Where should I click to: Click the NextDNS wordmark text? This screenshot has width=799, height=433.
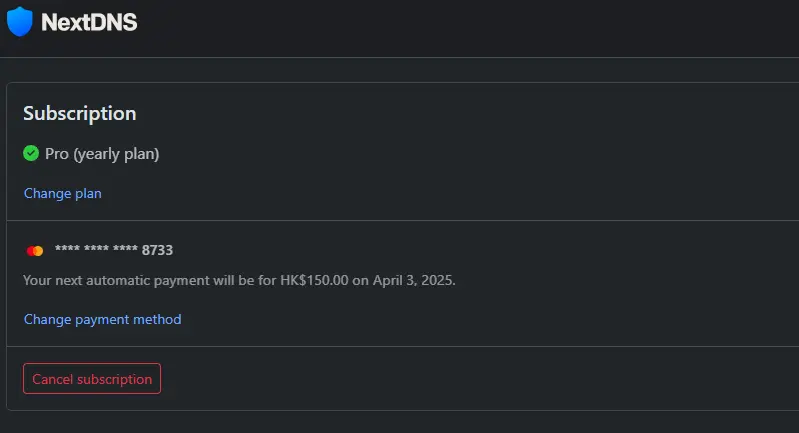pyautogui.click(x=89, y=22)
